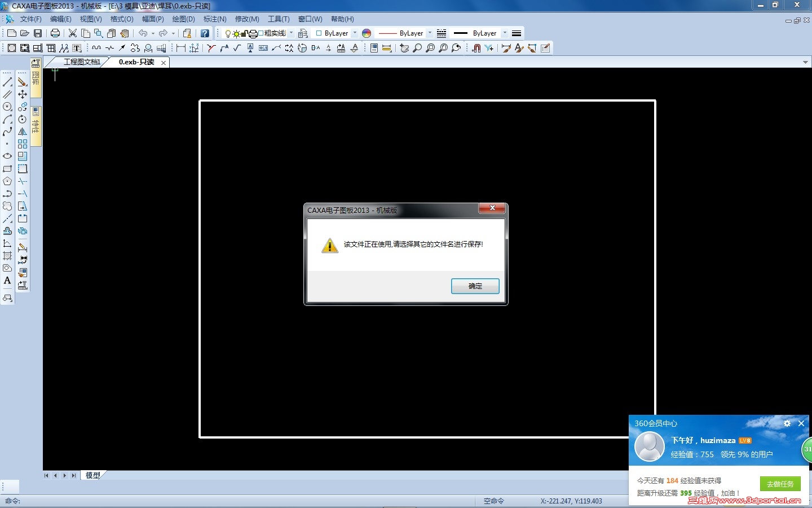Screen dimensions: 812x508
Task: Select the 模型 model tab
Action: click(92, 475)
